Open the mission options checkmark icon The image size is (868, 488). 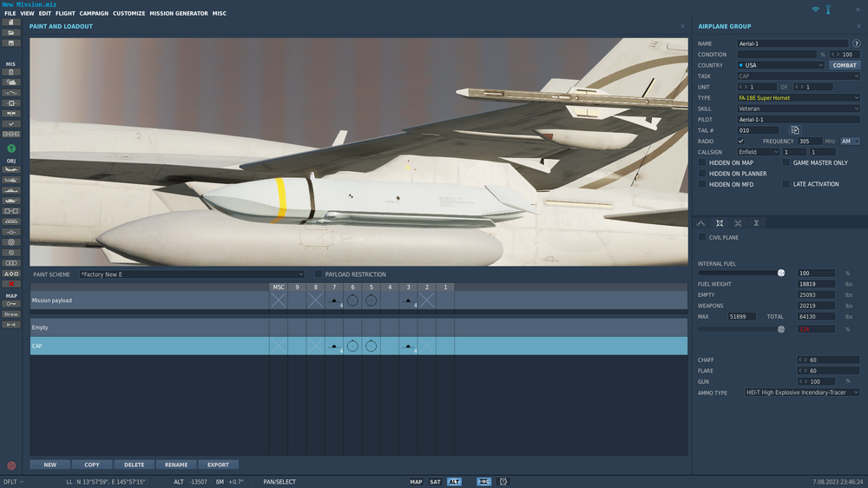coord(10,124)
